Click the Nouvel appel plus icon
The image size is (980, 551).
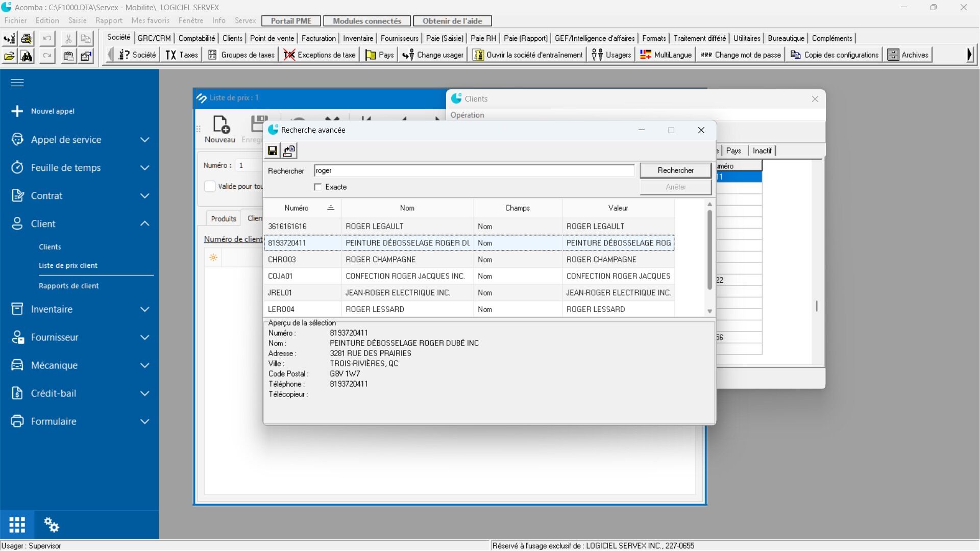(17, 111)
